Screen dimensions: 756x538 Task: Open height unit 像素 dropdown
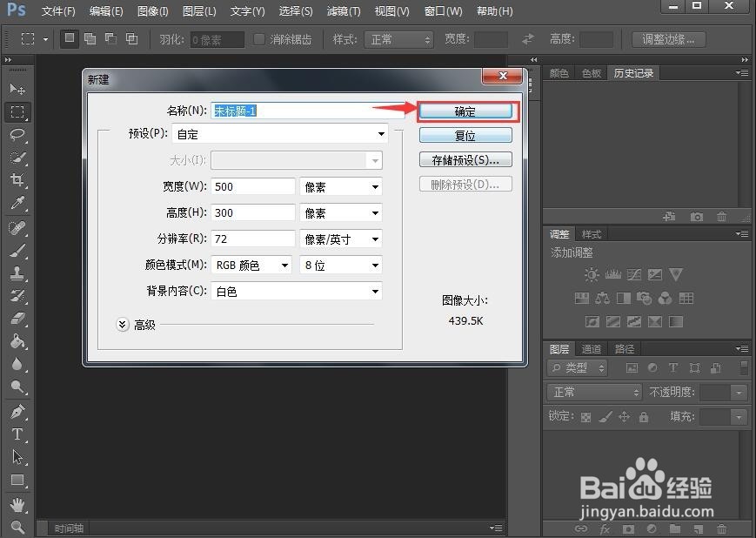click(341, 212)
